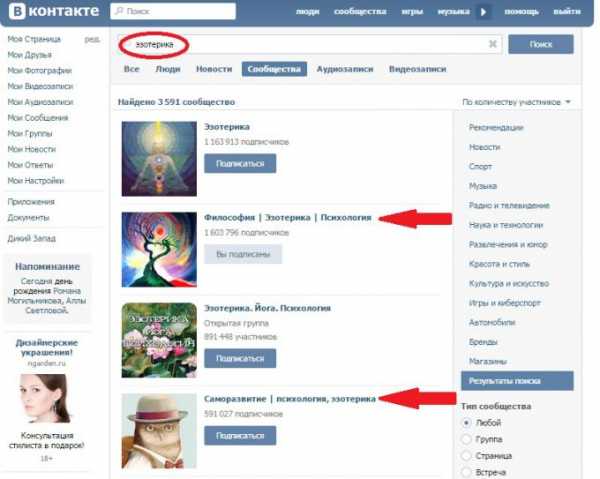This screenshot has height=479, width=600.
Task: Click the woman's photo in sidebar ad
Action: click(x=45, y=398)
